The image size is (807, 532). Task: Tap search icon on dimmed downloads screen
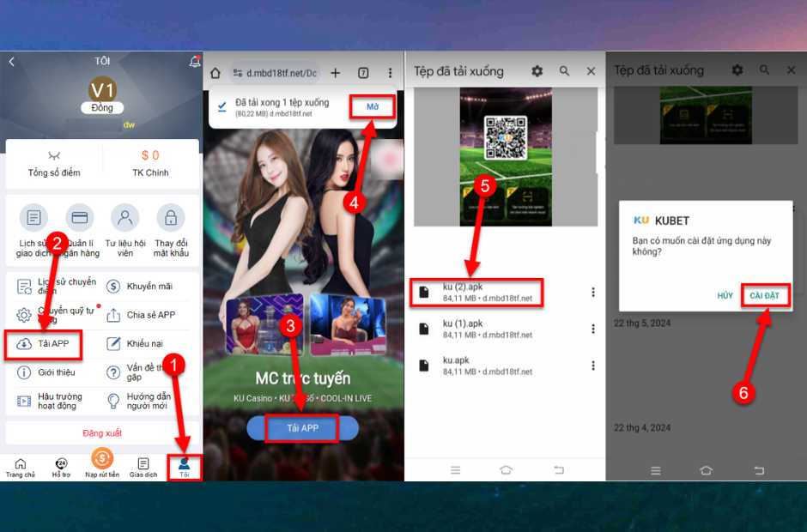tap(764, 70)
